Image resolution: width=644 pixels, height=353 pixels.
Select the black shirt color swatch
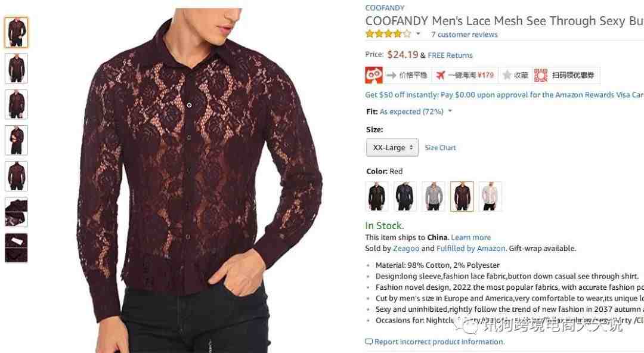(377, 196)
